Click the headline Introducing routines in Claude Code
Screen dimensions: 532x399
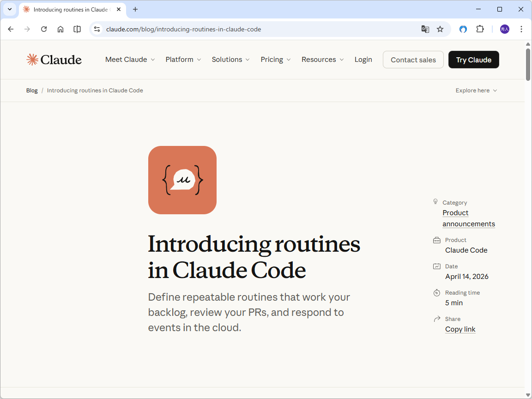tap(254, 257)
